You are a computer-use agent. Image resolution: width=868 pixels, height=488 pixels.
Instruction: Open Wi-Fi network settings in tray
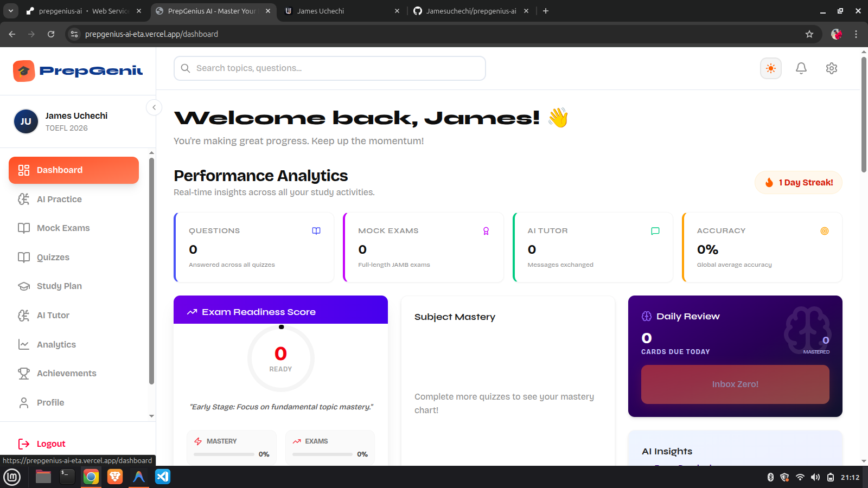[x=800, y=477]
